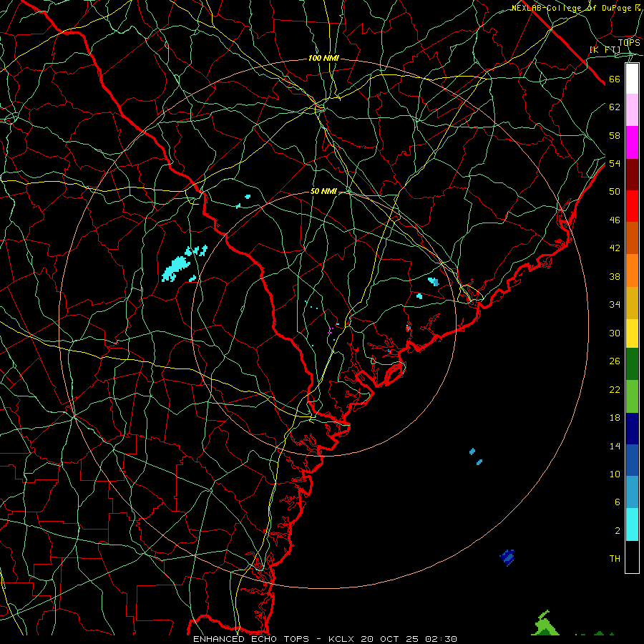Click the legend value '42'
Screen dimensions: 644x644
[x=615, y=248]
